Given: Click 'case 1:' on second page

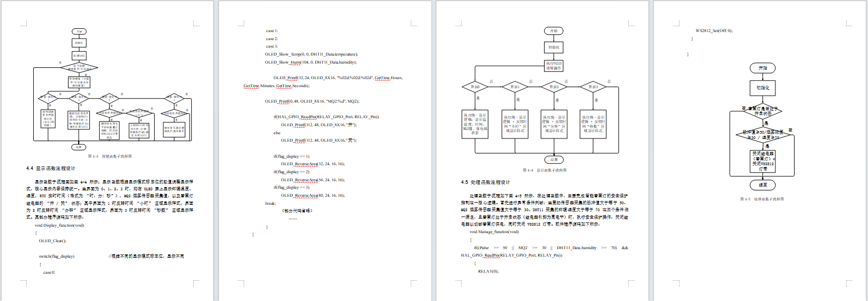Looking at the screenshot, I should (272, 31).
